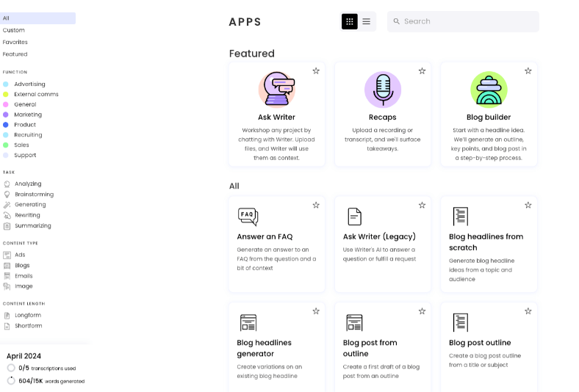Star the Answer an FAQ card
The image size is (579, 392).
pyautogui.click(x=316, y=205)
